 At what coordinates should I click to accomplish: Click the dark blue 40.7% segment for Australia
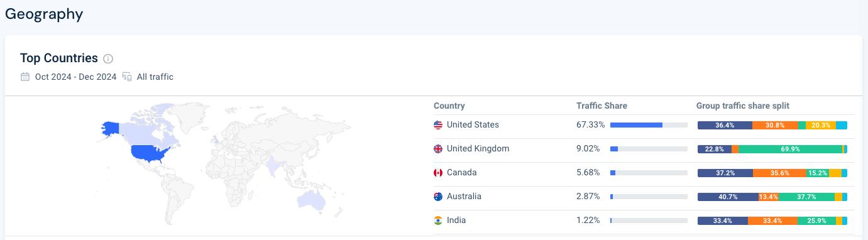click(728, 197)
